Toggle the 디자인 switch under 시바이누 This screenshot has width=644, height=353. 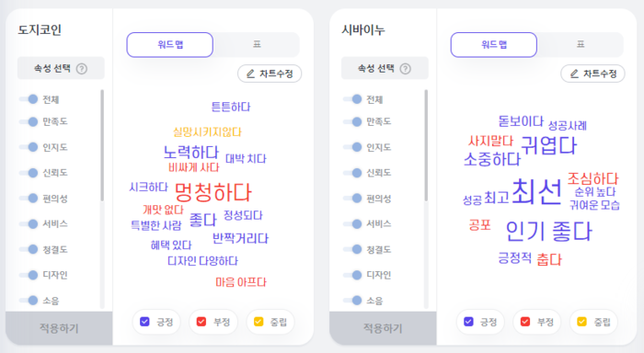(352, 275)
